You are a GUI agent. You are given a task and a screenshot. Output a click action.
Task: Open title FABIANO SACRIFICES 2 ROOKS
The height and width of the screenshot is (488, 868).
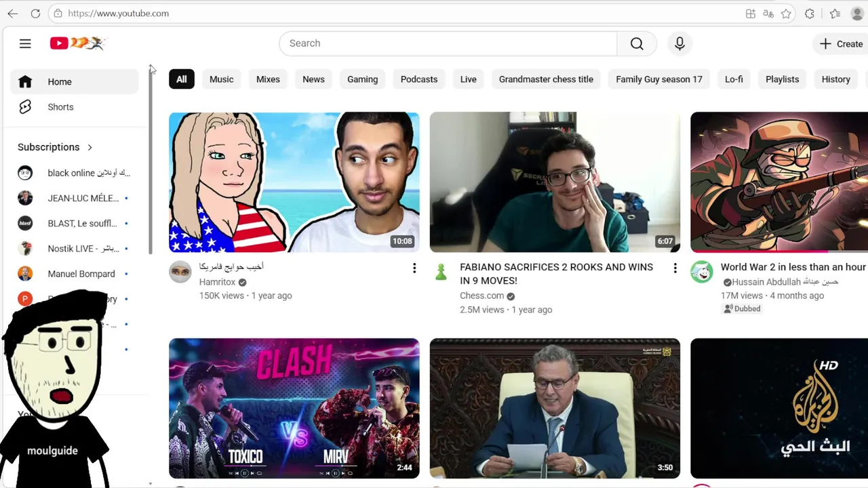click(556, 274)
